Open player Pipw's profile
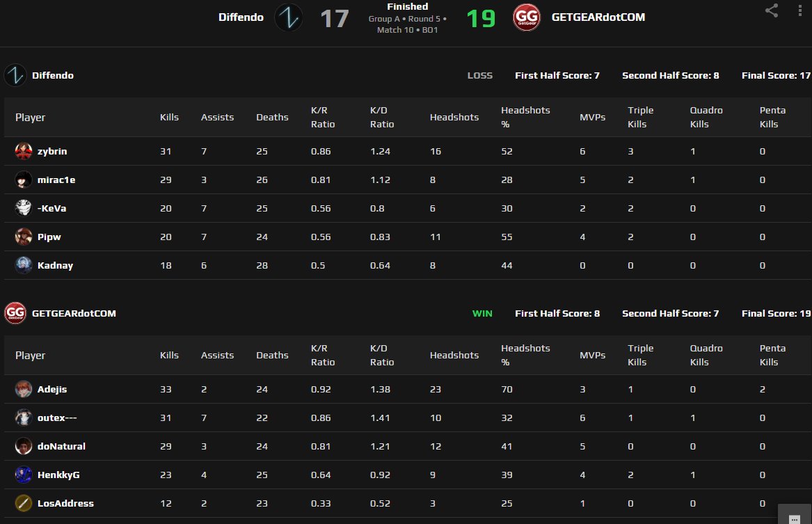The height and width of the screenshot is (524, 812). click(49, 237)
